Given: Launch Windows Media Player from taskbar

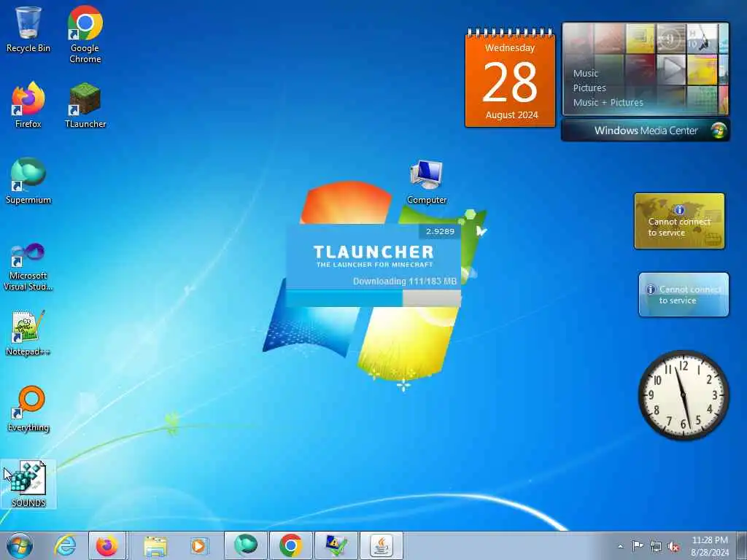Looking at the screenshot, I should 198,545.
